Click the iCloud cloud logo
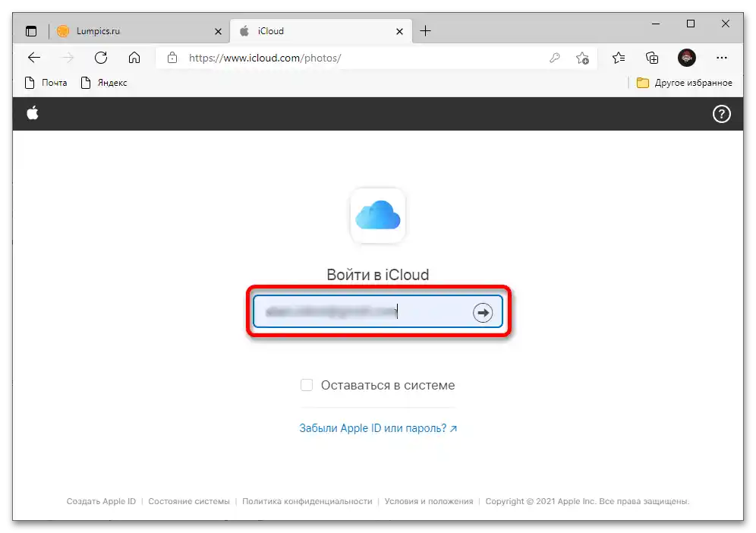The height and width of the screenshot is (533, 756). (377, 215)
